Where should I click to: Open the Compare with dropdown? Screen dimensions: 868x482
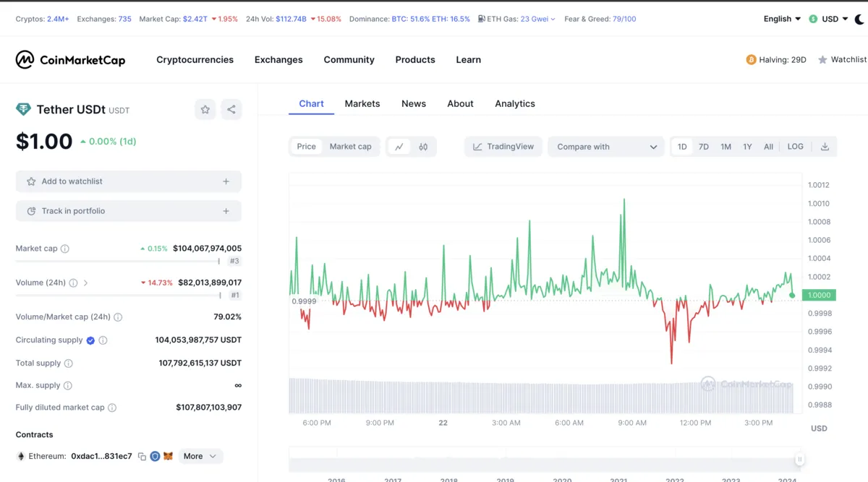tap(606, 147)
